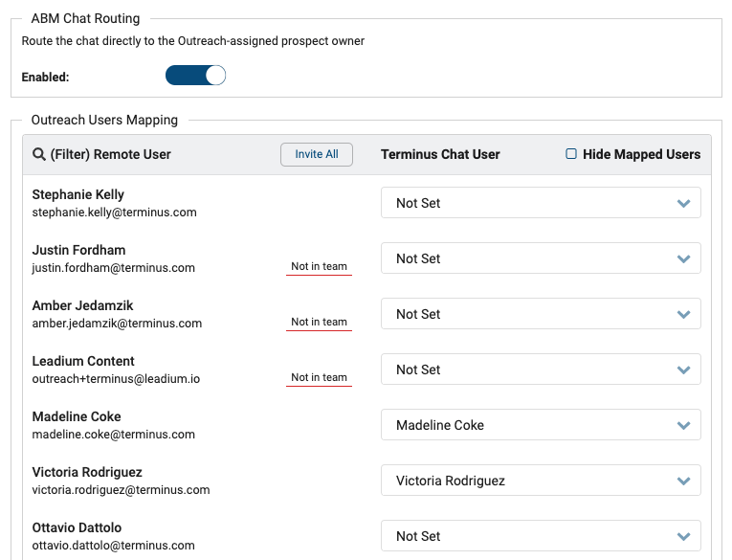
Task: Open the Victoria Rodriguez mapping dropdown
Action: pyautogui.click(x=541, y=481)
